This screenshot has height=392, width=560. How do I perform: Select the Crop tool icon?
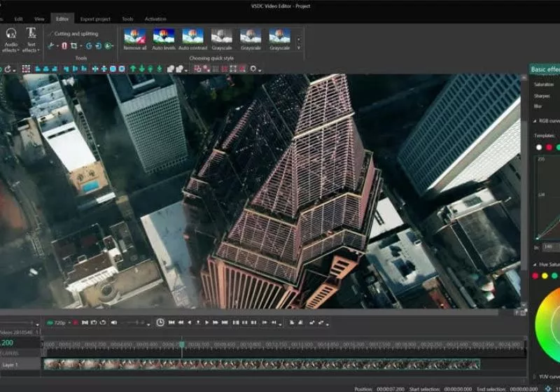74,45
